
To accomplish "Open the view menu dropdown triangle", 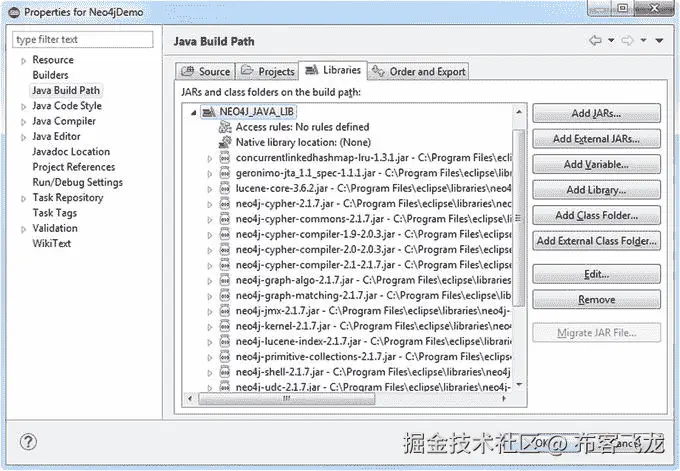I will pyautogui.click(x=659, y=40).
